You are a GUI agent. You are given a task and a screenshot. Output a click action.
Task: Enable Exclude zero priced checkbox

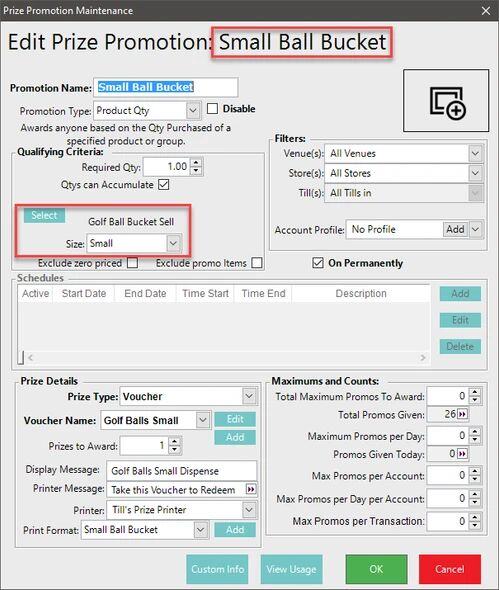point(132,263)
